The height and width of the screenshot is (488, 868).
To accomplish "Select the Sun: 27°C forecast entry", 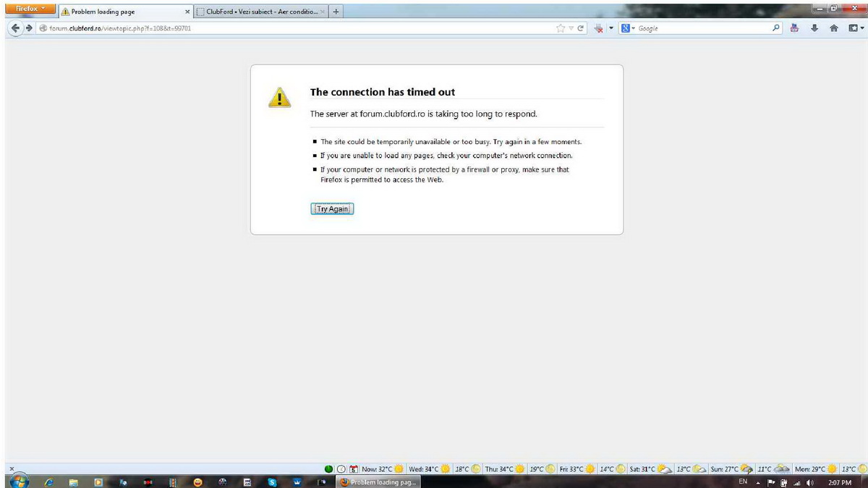I will pyautogui.click(x=732, y=469).
